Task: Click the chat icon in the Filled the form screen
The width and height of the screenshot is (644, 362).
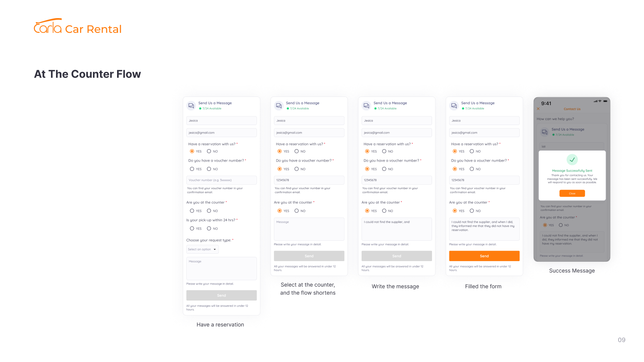Action: coord(454,106)
